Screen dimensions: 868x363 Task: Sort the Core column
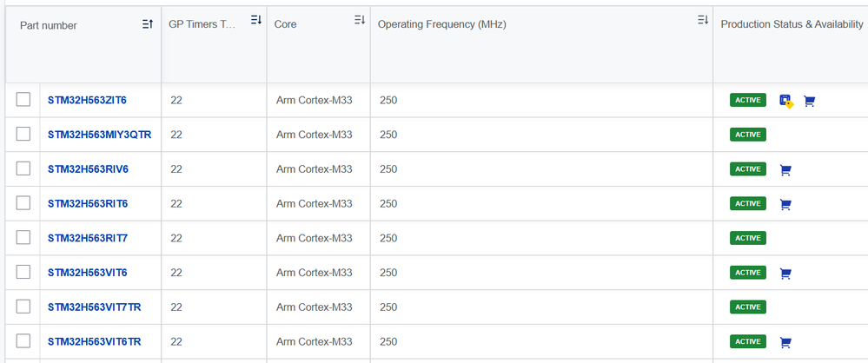360,21
